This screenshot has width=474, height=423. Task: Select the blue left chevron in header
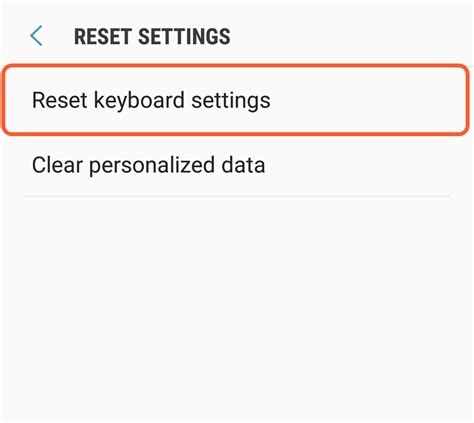(36, 36)
